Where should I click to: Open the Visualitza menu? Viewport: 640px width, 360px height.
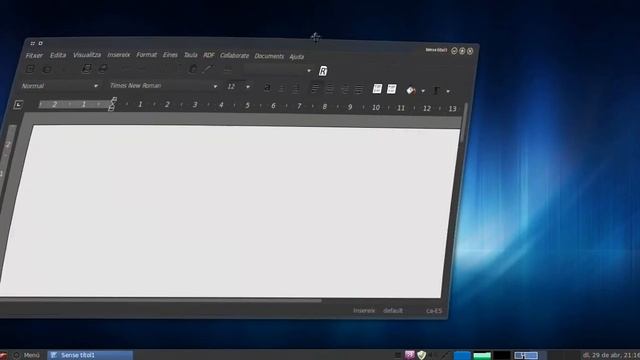click(87, 55)
